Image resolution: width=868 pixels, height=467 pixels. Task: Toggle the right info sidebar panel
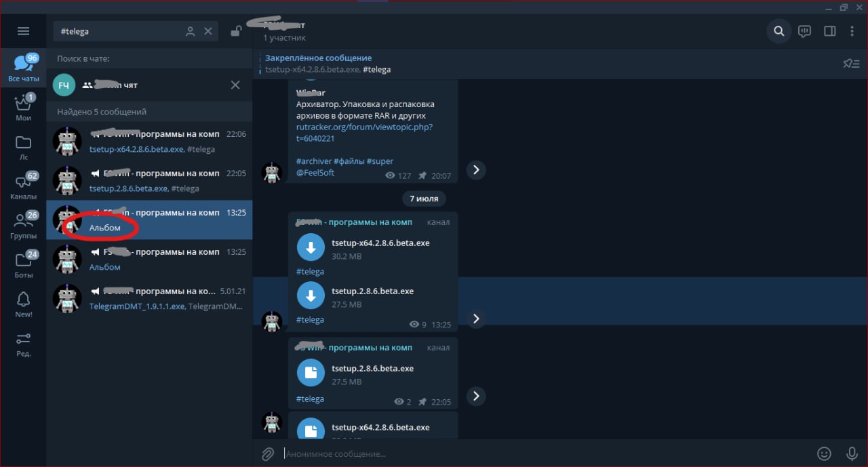pos(829,31)
